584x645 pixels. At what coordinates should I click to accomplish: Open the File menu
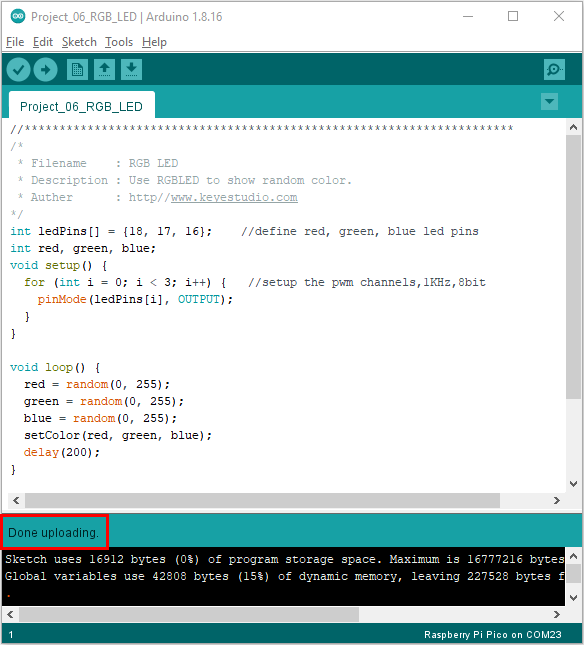tap(15, 42)
